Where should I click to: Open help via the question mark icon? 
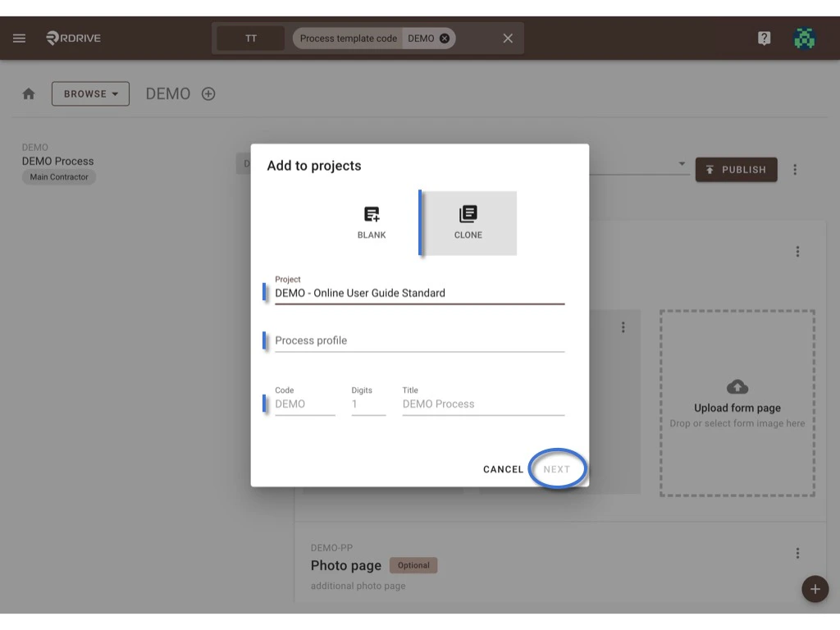(764, 38)
